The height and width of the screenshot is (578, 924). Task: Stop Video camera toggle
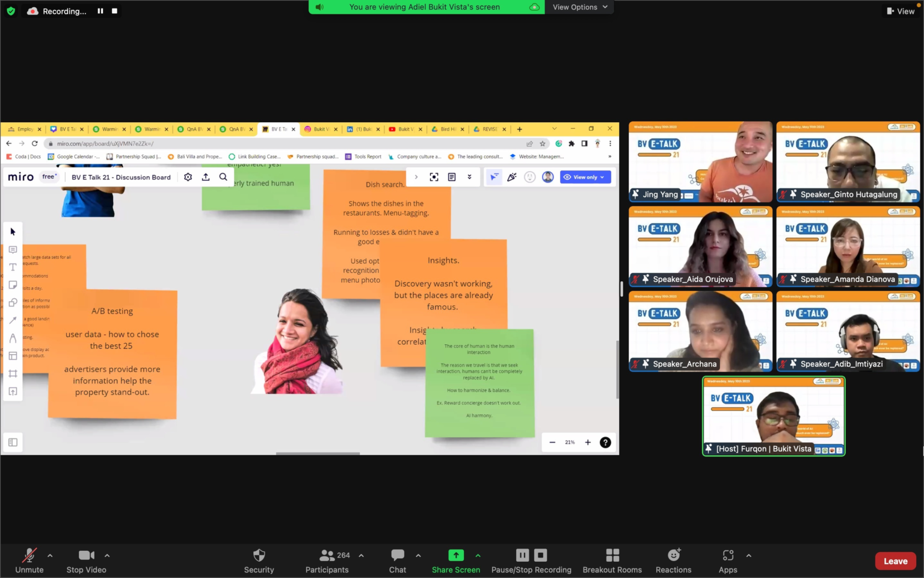pyautogui.click(x=86, y=561)
